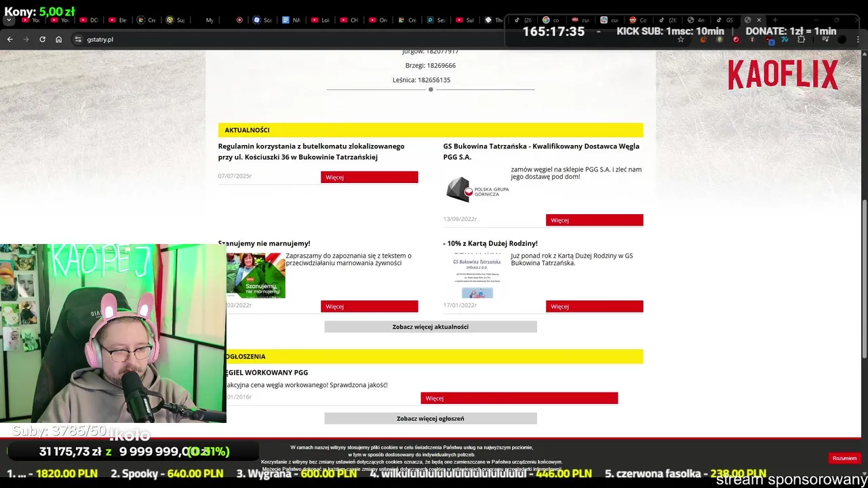Switch to the DC YouTube tab
The height and width of the screenshot is (488, 868).
89,20
